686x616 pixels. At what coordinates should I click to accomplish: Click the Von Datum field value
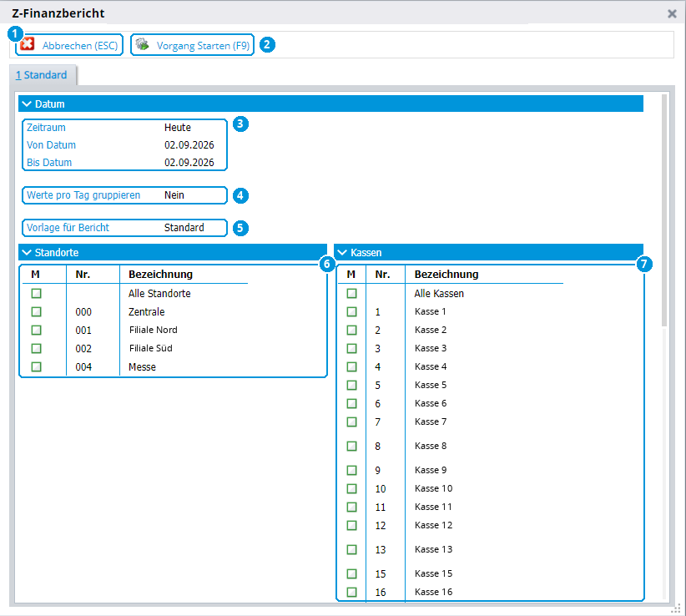pyautogui.click(x=189, y=144)
